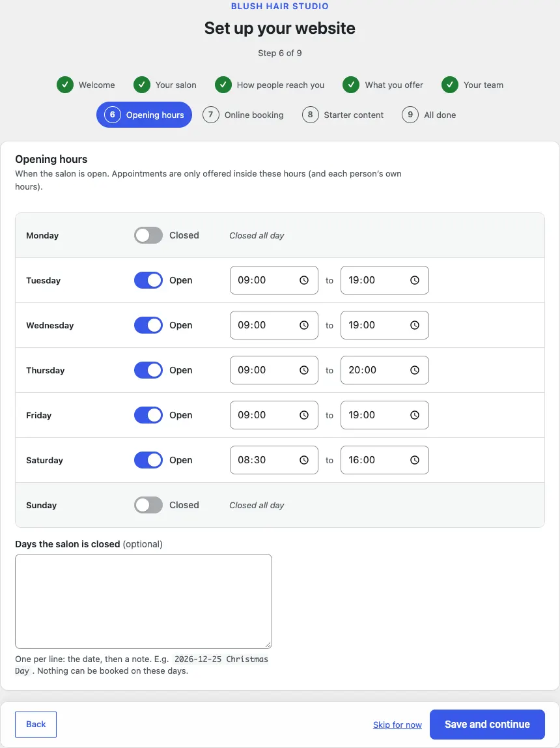Viewport: 560px width, 748px height.
Task: Switch Saturday's open toggle off
Action: pyautogui.click(x=148, y=460)
